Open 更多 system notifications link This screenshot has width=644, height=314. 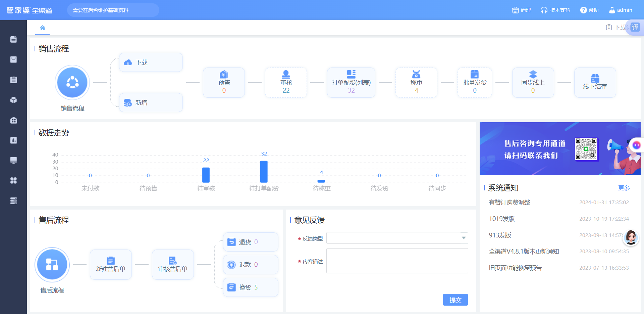(x=624, y=188)
